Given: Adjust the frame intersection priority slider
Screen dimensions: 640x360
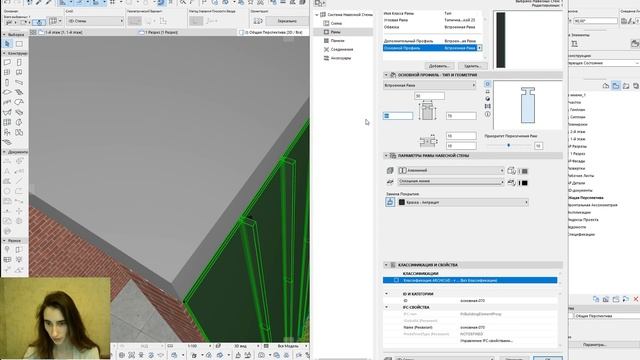Looking at the screenshot, I should coord(509,145).
